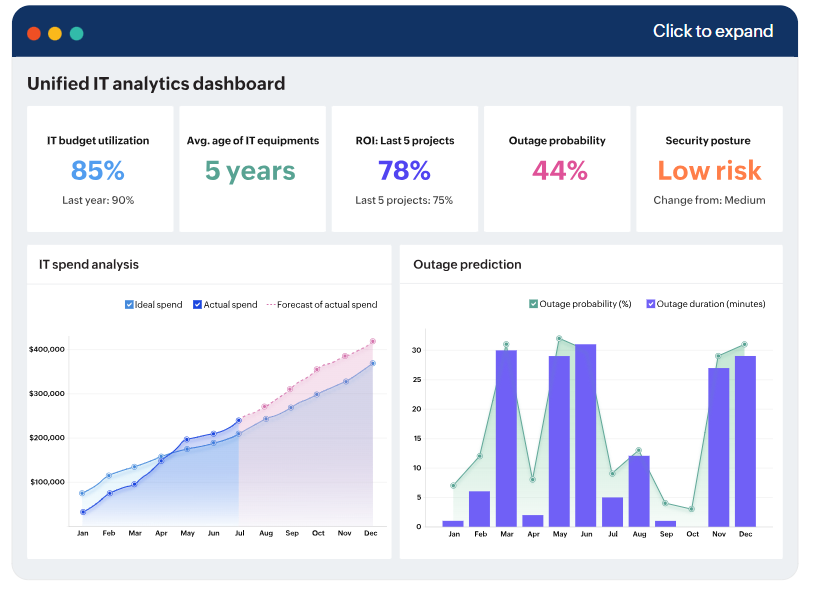Image resolution: width=832 pixels, height=589 pixels.
Task: Click the IT spend analysis panel title
Action: point(87,264)
